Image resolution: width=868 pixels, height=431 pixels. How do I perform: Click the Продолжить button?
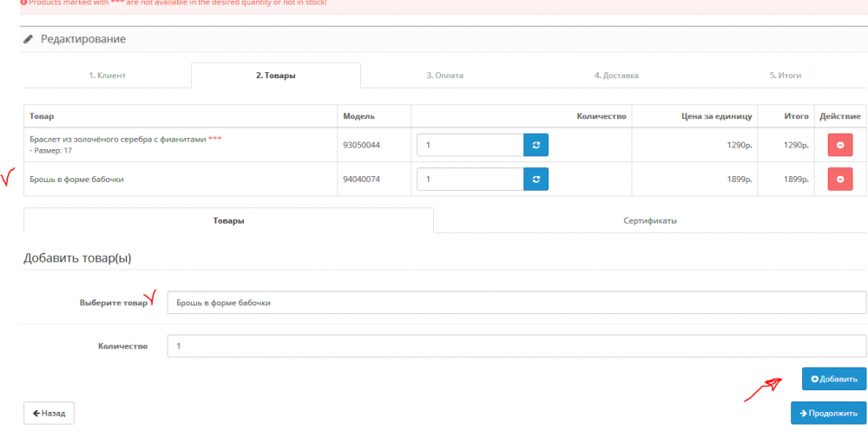click(829, 413)
